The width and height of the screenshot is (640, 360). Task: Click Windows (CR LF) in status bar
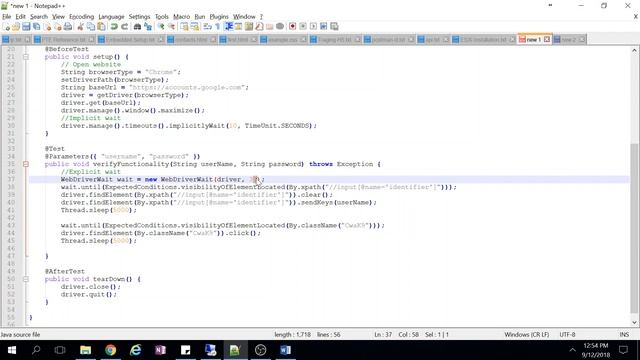tap(527, 335)
